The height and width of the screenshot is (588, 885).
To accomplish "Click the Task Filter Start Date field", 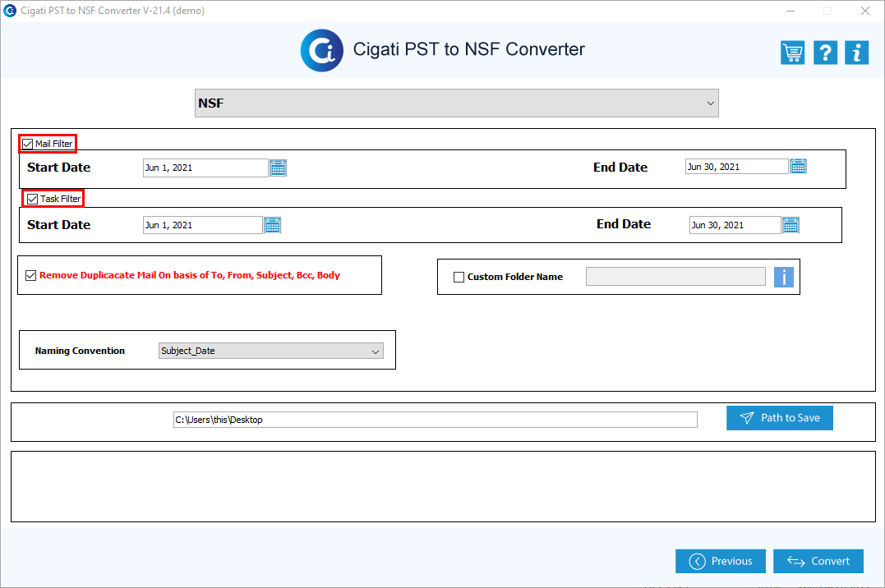I will click(203, 225).
